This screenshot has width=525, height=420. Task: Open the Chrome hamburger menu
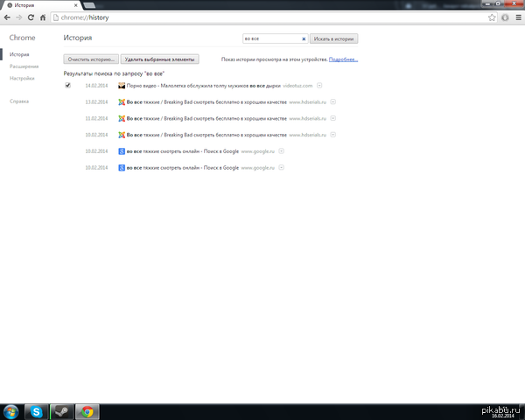(x=518, y=17)
